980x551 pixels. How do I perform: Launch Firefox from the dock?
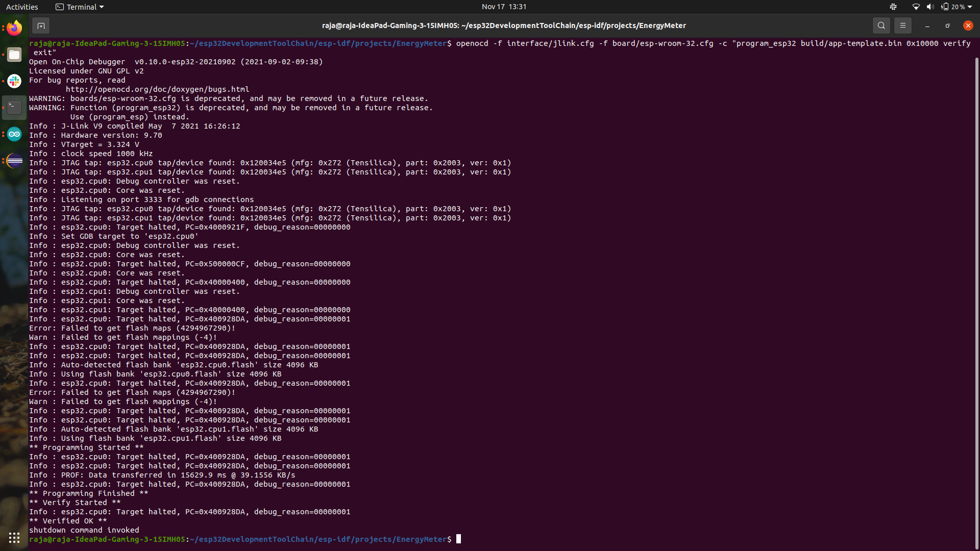(14, 28)
